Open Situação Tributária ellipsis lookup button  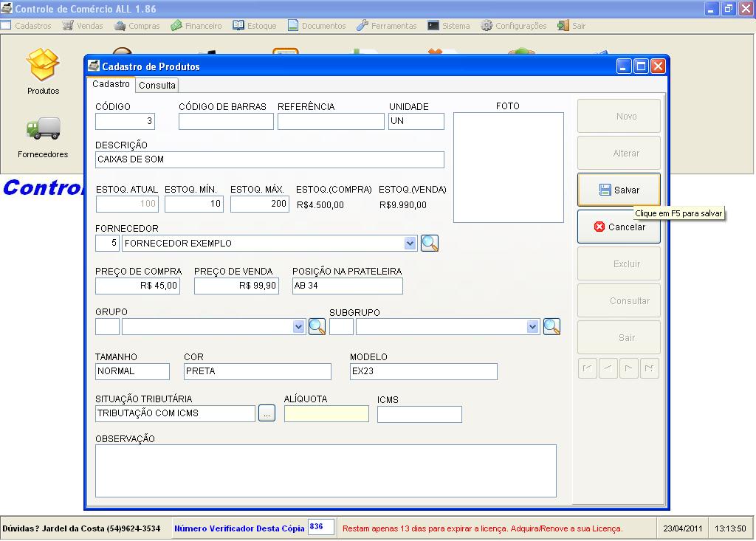[x=267, y=414]
